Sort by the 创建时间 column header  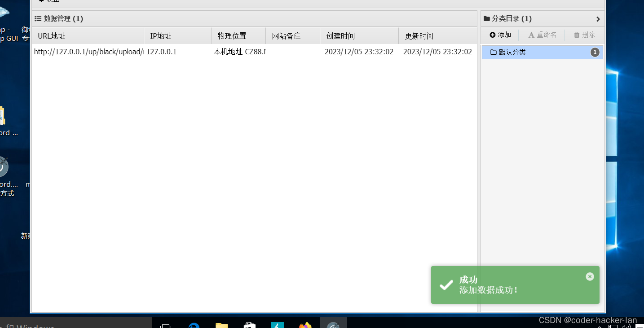coord(359,36)
